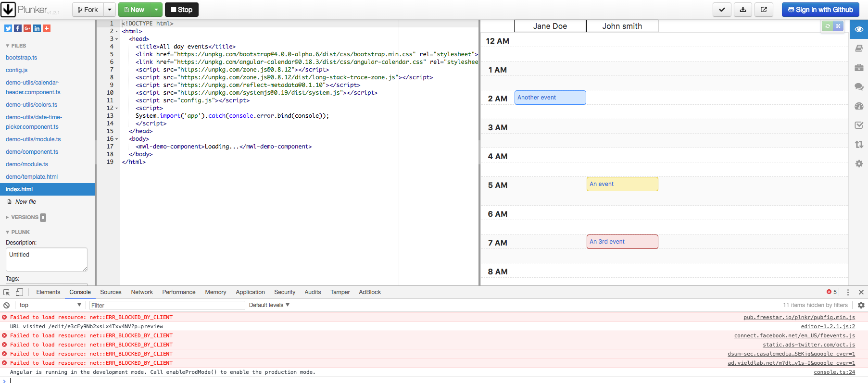Switch to the Application tab

click(x=250, y=292)
